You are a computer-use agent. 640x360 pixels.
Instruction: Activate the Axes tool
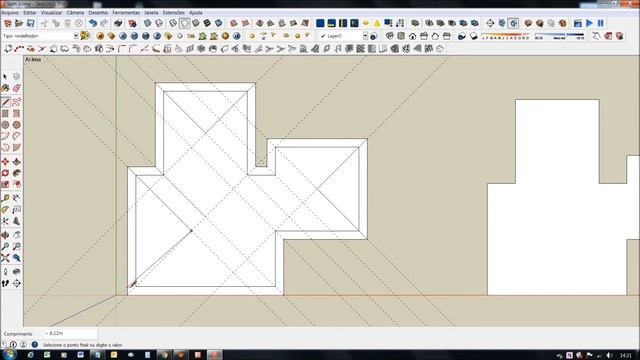point(5,221)
